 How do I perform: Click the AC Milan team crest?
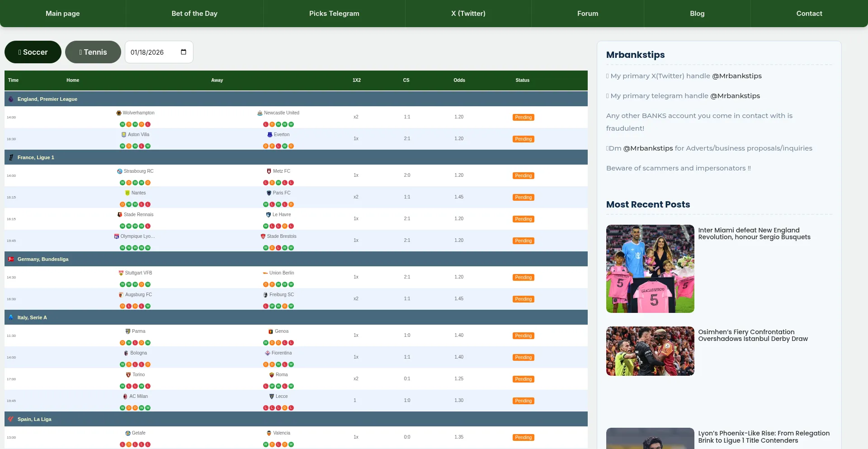tap(125, 397)
